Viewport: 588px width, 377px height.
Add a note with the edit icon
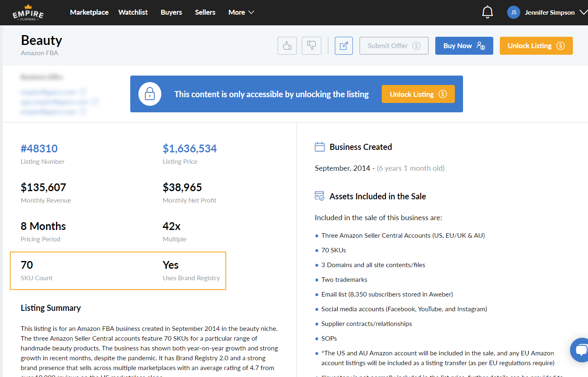point(344,46)
